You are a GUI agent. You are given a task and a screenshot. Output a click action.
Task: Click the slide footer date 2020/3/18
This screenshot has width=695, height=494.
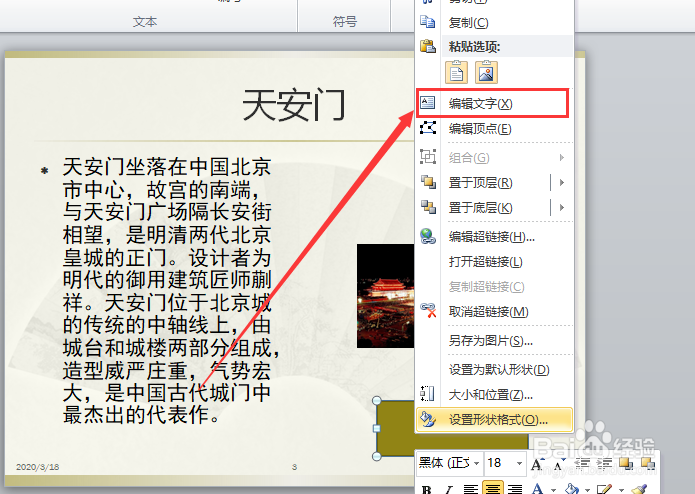coord(38,467)
